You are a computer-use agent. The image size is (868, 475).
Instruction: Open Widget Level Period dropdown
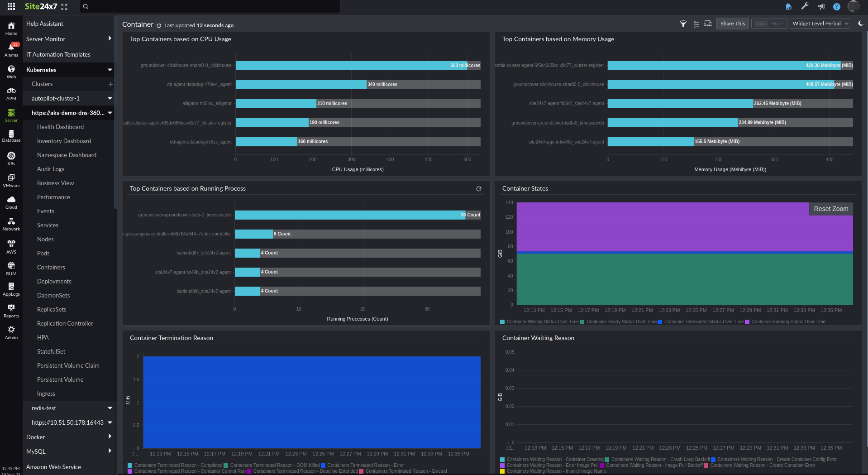pos(820,24)
